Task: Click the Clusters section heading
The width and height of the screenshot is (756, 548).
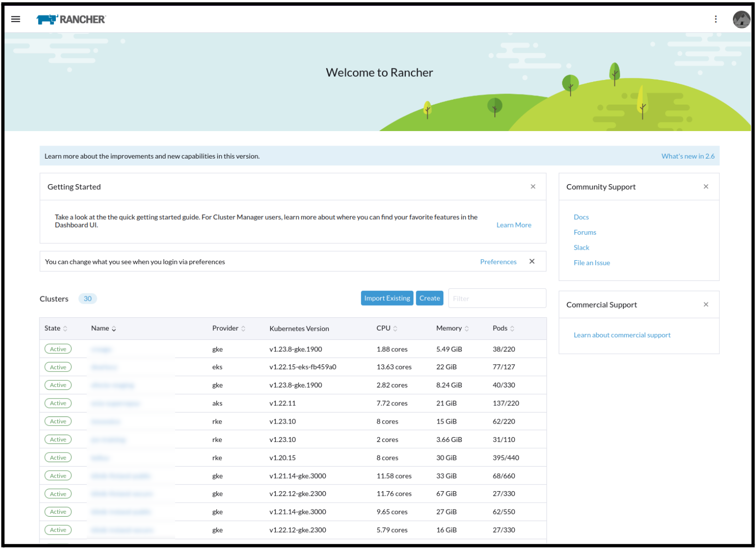Action: pos(54,299)
